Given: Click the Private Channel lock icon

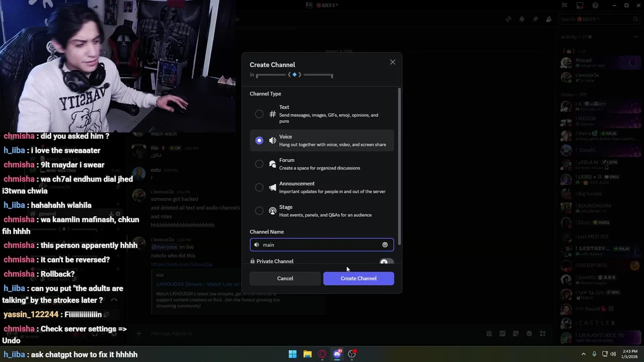Looking at the screenshot, I should point(253,261).
